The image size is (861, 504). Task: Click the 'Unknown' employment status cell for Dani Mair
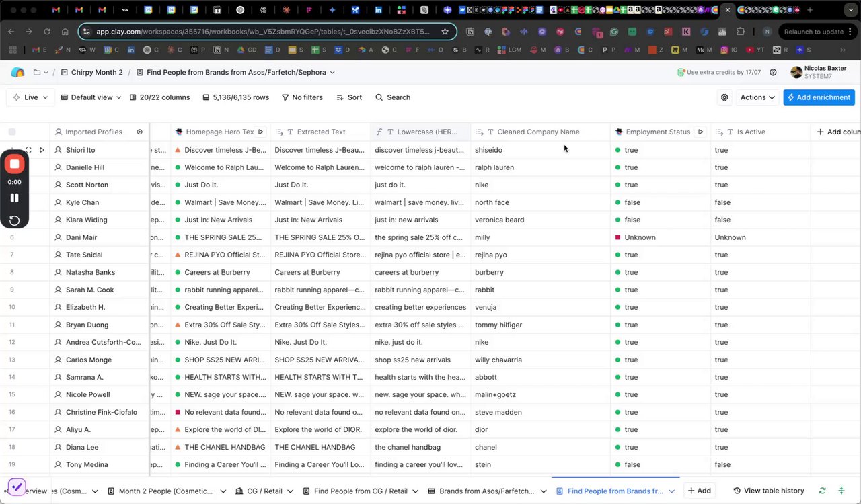point(661,237)
